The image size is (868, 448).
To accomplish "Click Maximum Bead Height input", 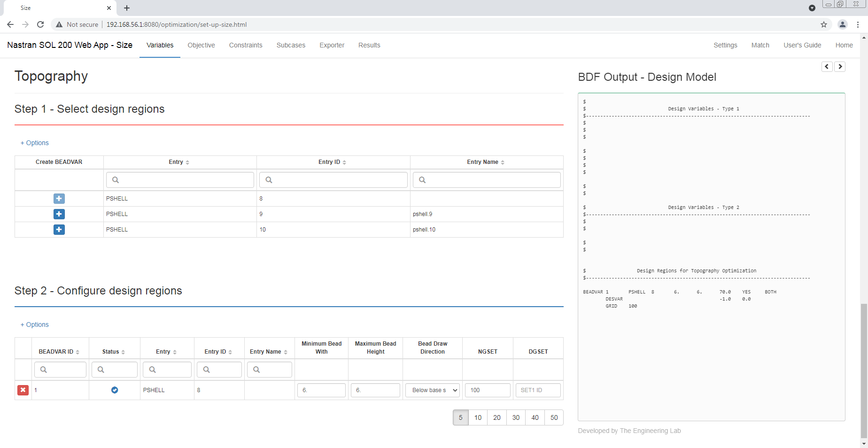I will (x=375, y=390).
